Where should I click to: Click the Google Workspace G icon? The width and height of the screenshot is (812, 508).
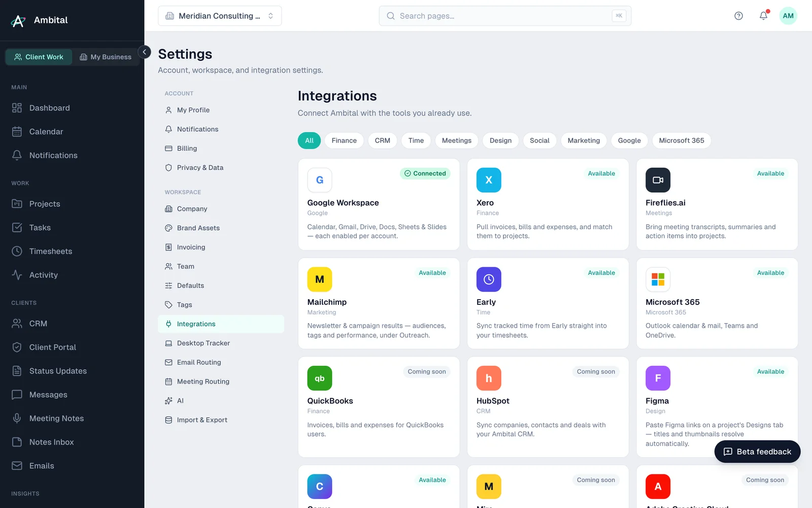[320, 180]
